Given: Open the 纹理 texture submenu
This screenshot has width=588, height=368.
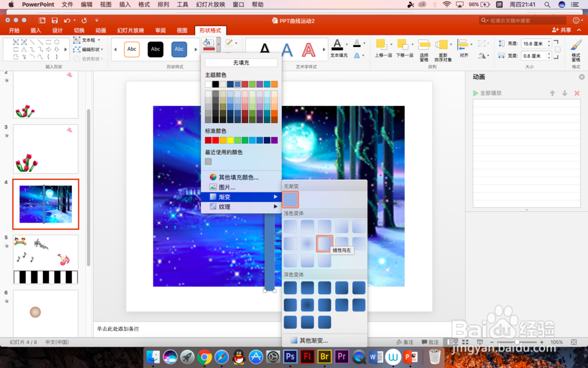Looking at the screenshot, I should click(241, 207).
